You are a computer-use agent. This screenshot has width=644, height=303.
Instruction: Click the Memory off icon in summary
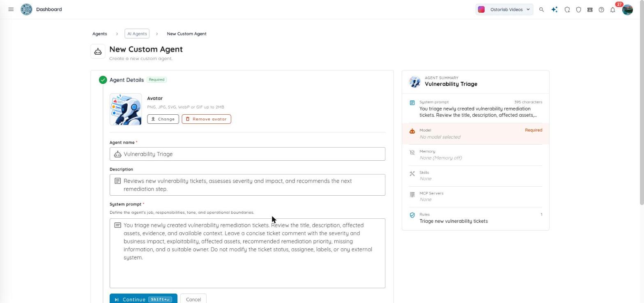pos(412,152)
